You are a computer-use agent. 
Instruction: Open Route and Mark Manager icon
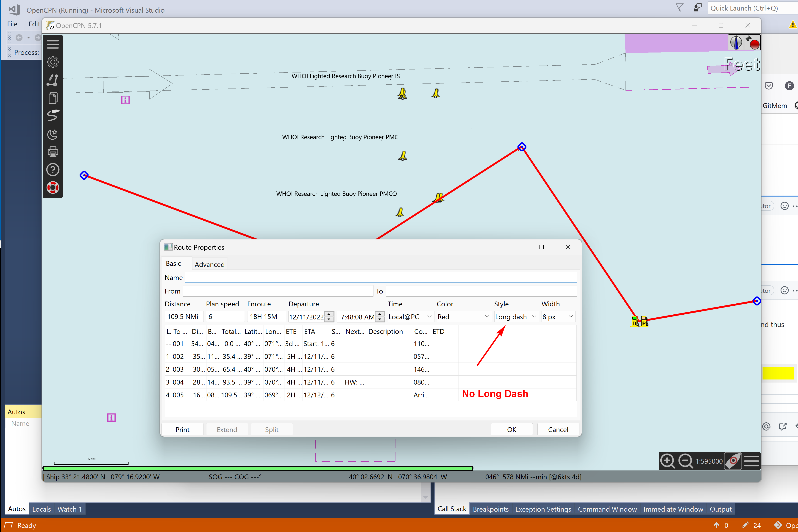coord(53,98)
